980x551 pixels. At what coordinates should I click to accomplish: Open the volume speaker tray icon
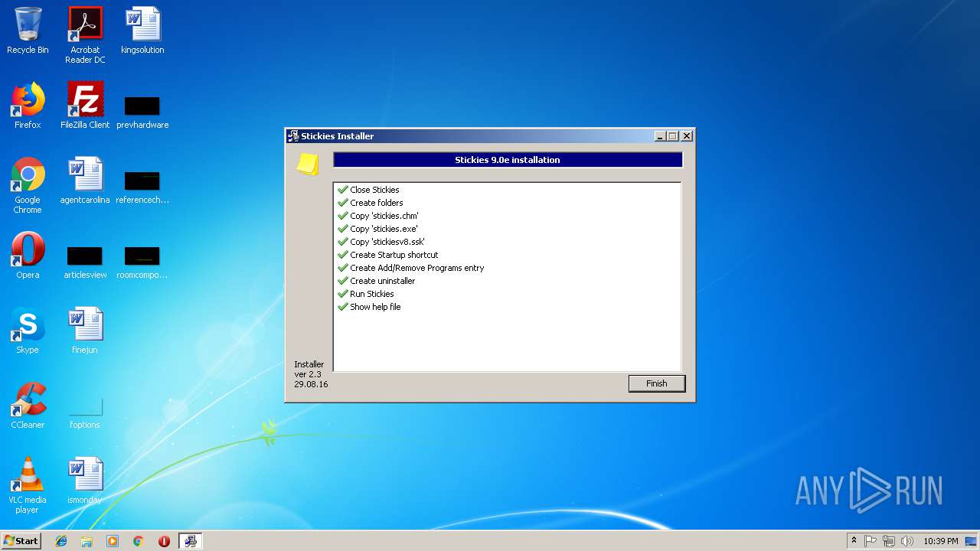pyautogui.click(x=907, y=541)
